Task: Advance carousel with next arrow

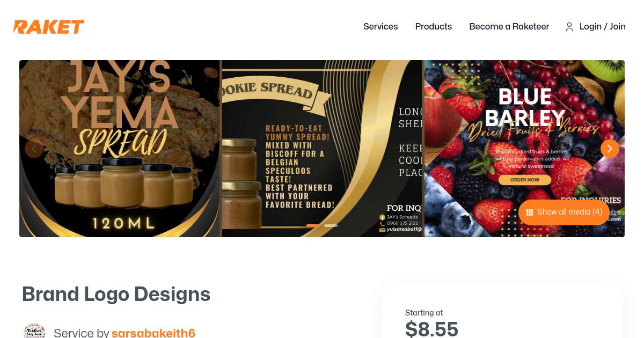Action: coord(610,149)
